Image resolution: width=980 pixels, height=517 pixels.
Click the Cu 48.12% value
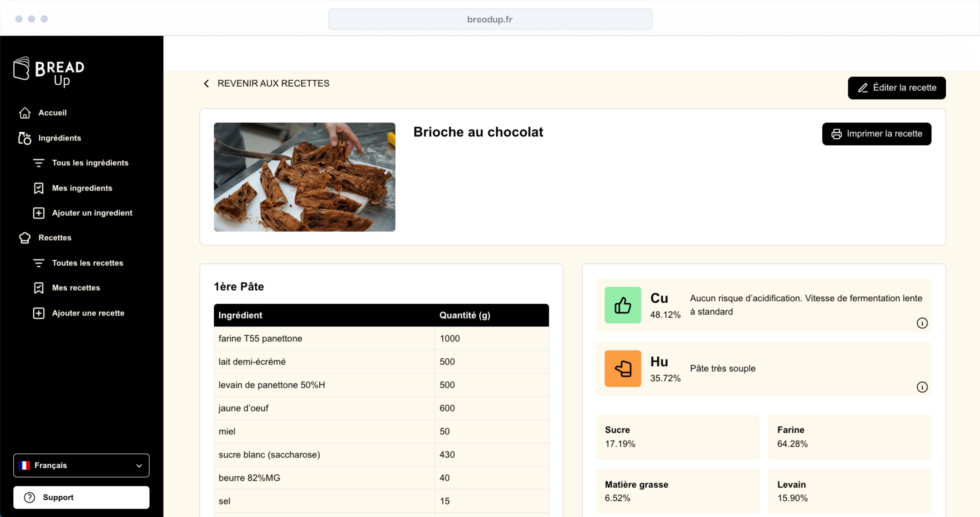tap(665, 314)
